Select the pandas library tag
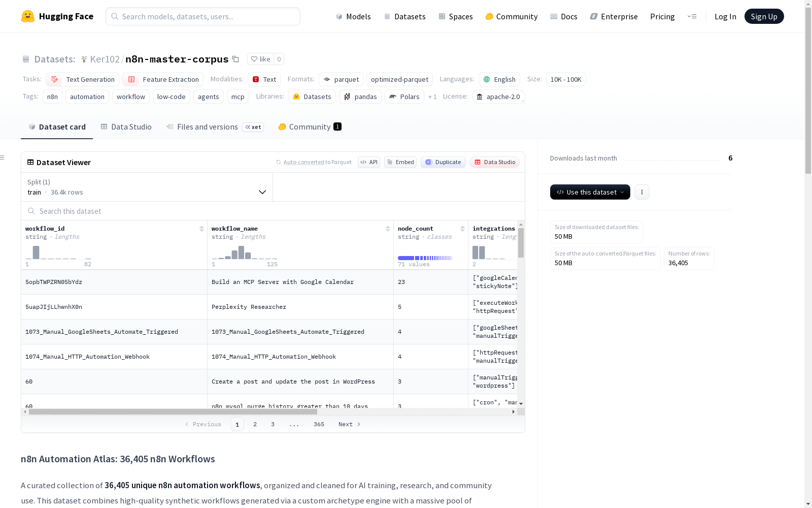Viewport: 812px width, 508px height. pyautogui.click(x=360, y=97)
